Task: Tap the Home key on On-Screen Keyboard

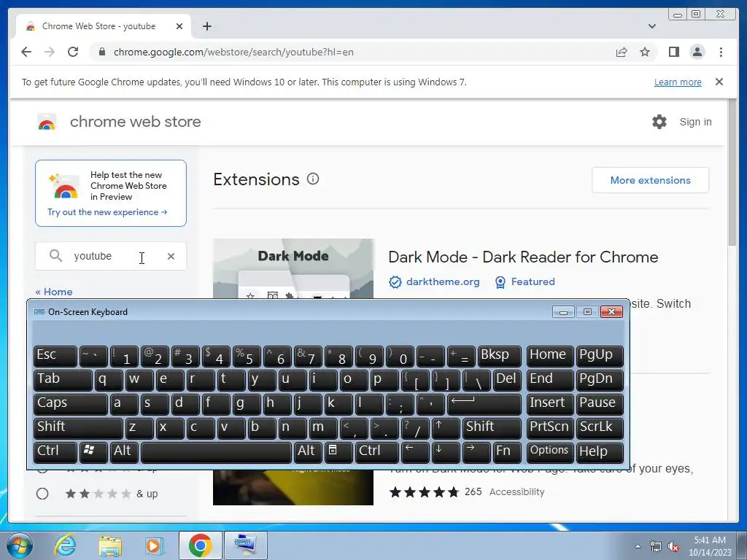Action: [550, 356]
